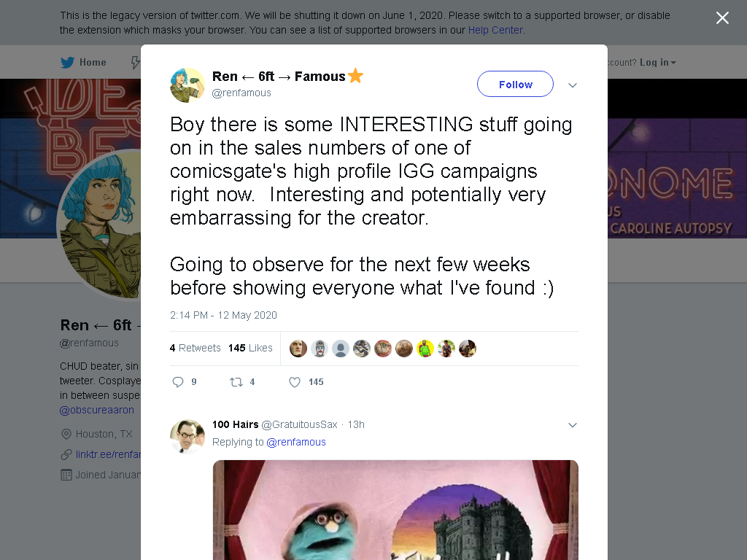Like the tweet with heart icon

click(x=295, y=382)
